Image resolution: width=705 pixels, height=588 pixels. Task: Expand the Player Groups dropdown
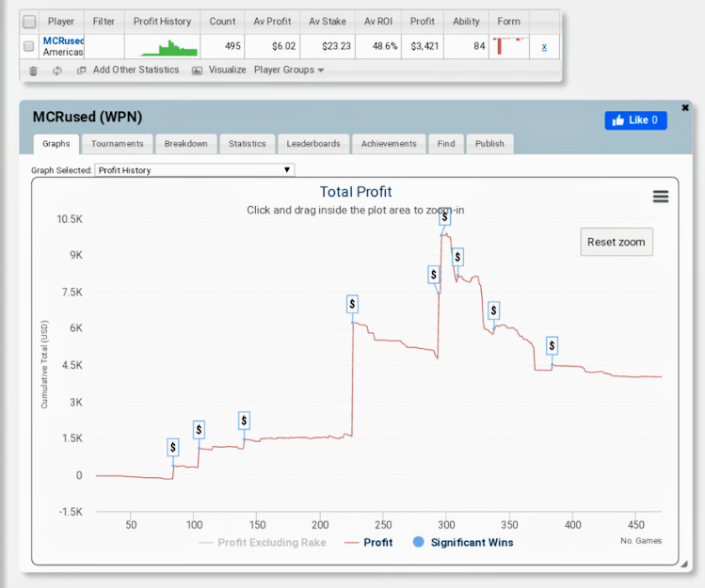pos(289,71)
